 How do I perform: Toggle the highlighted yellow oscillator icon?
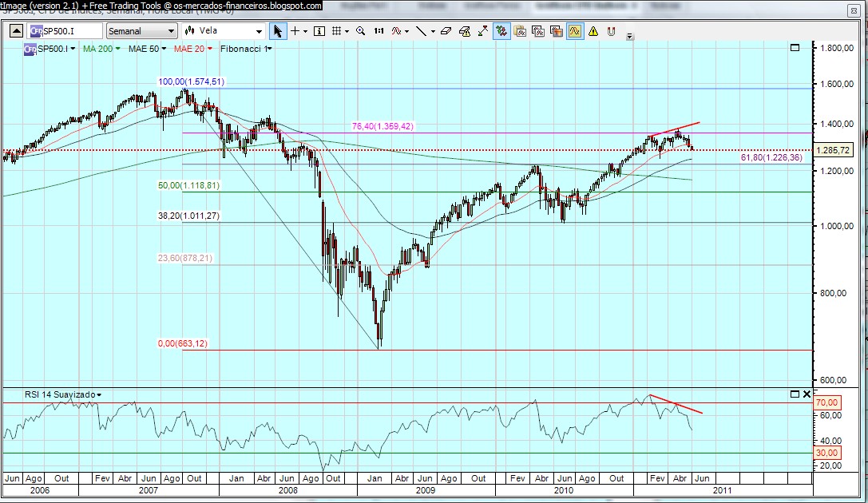575,31
